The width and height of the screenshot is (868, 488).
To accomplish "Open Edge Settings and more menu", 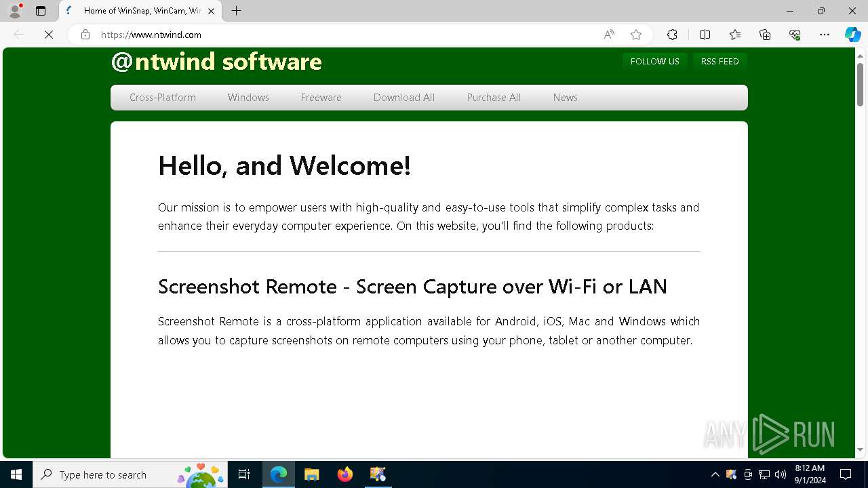I will (825, 35).
